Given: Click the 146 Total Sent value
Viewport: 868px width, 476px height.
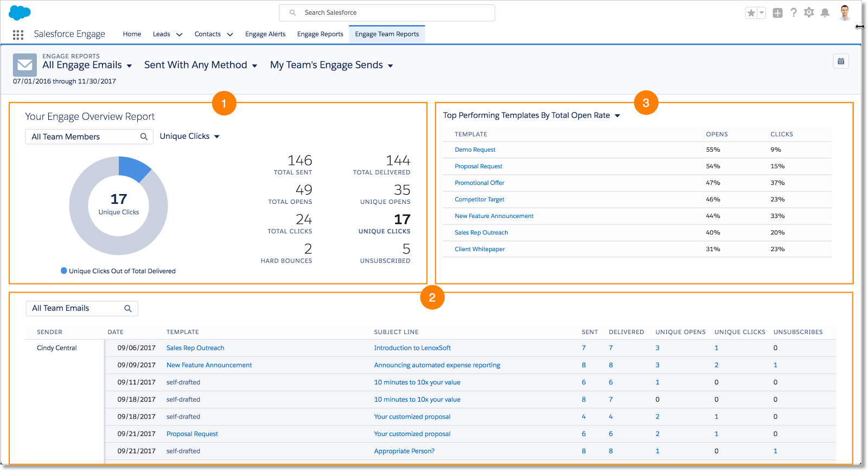Looking at the screenshot, I should tap(300, 160).
